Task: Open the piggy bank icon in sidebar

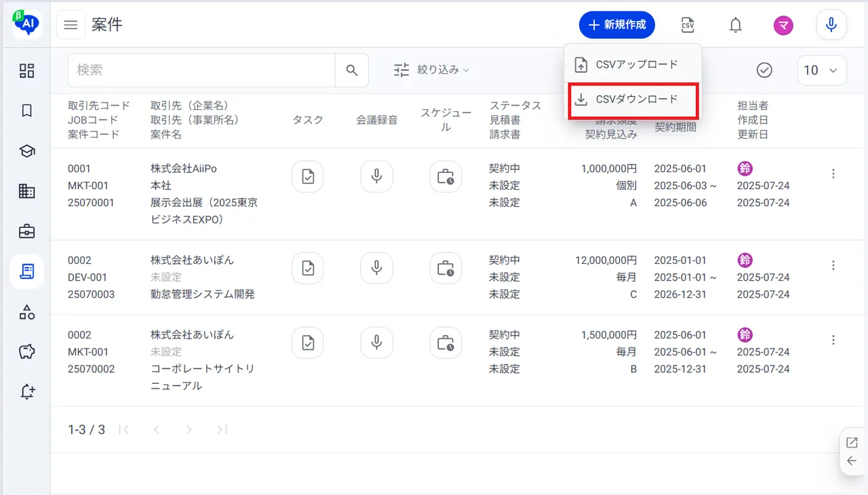Action: tap(27, 352)
